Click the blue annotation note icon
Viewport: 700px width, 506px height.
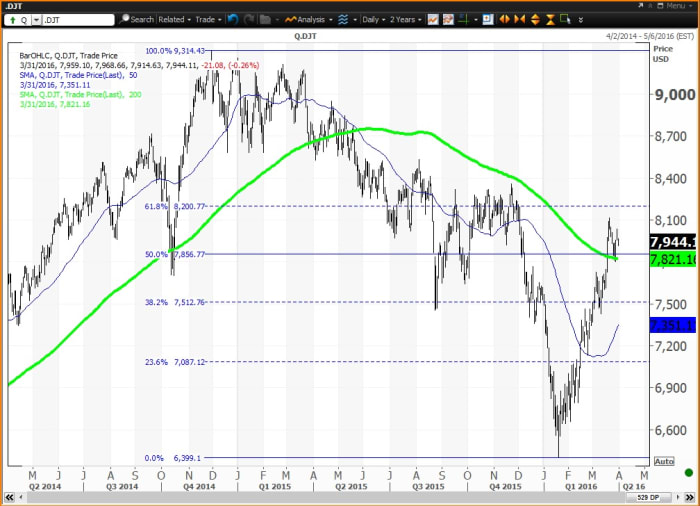(x=488, y=20)
